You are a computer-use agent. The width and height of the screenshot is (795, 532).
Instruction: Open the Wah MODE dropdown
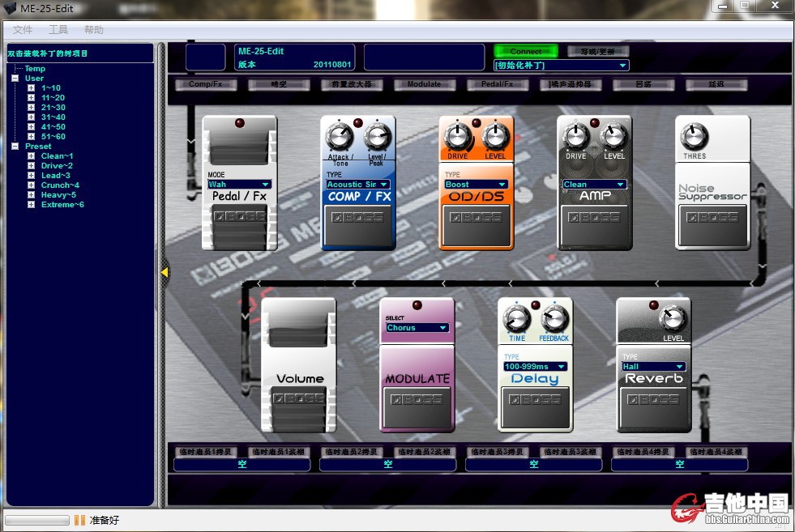click(239, 185)
